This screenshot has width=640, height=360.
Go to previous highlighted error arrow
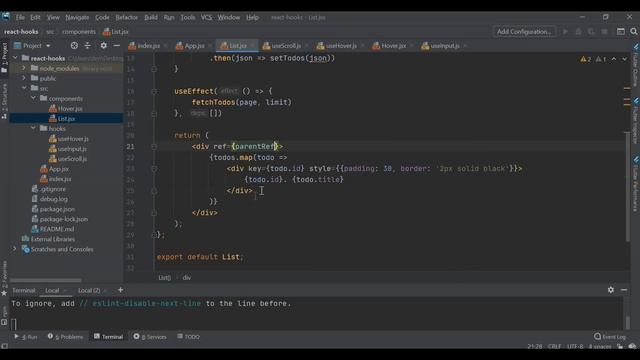[x=614, y=59]
